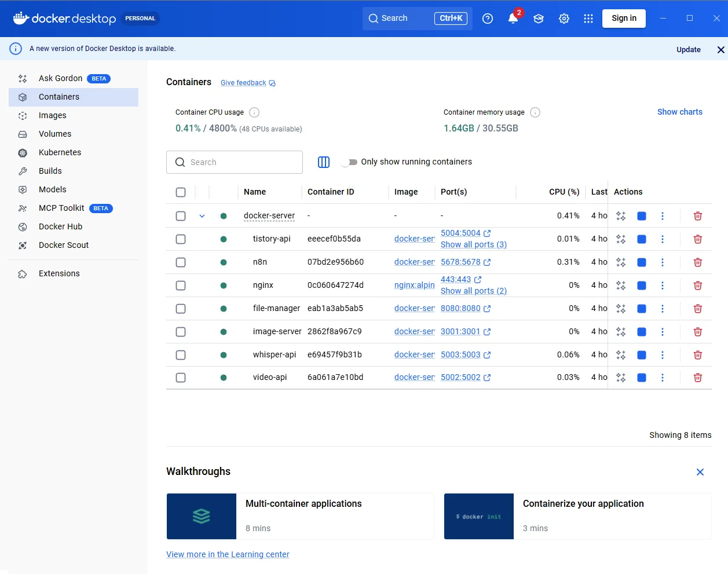Click the container Search input field

pos(235,162)
